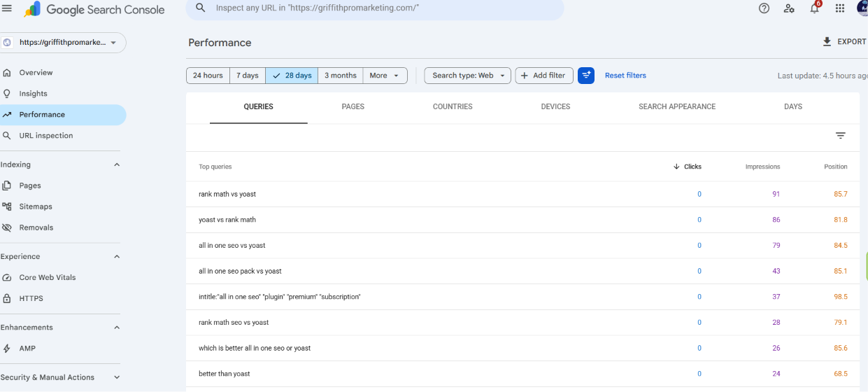Click the Core Web Vitals gauge icon
Viewport: 868px width, 392px height.
[x=7, y=278]
